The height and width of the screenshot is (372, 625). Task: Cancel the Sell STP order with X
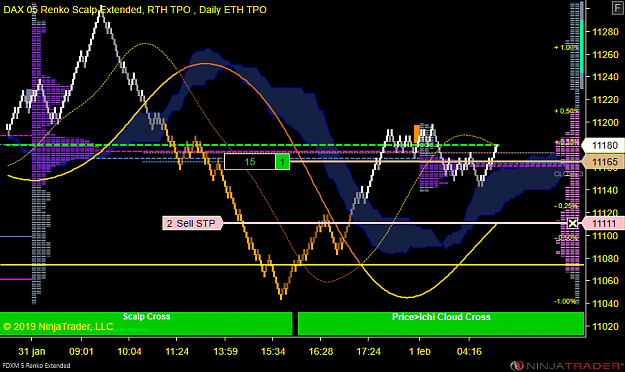[572, 223]
